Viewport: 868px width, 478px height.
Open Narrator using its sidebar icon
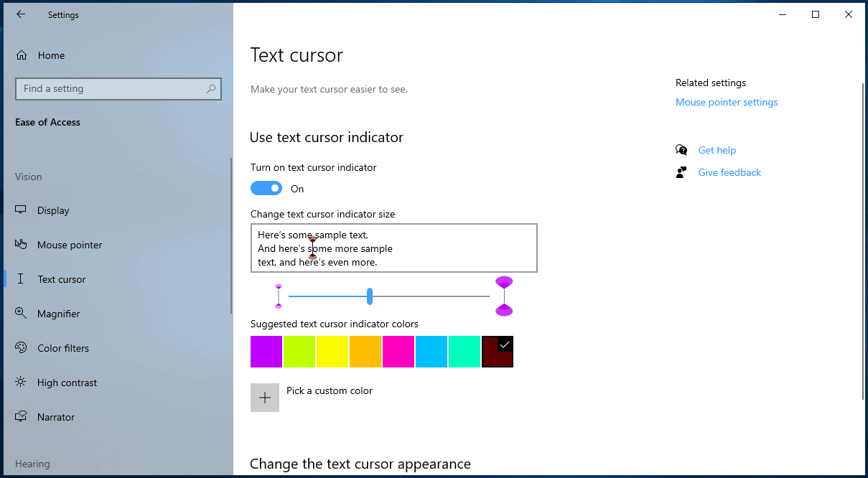(x=22, y=416)
